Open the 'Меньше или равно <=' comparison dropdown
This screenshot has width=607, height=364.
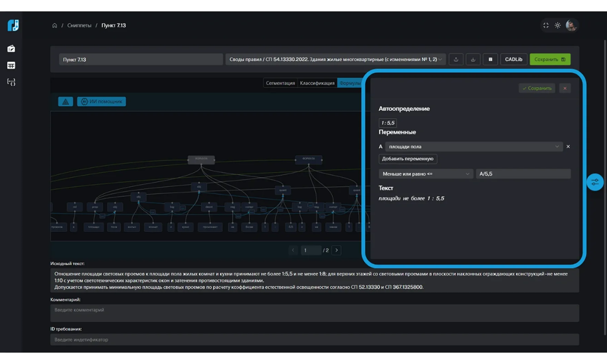[x=426, y=174]
